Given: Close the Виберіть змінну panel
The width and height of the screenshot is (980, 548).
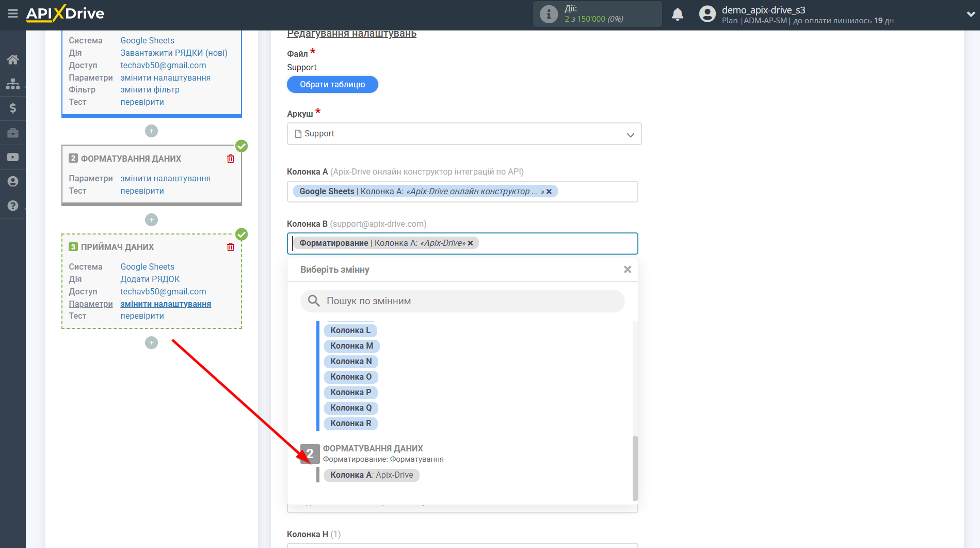Looking at the screenshot, I should pyautogui.click(x=628, y=270).
